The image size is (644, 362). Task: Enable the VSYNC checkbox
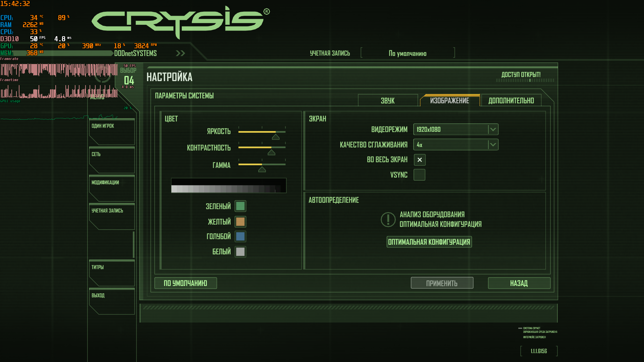419,175
